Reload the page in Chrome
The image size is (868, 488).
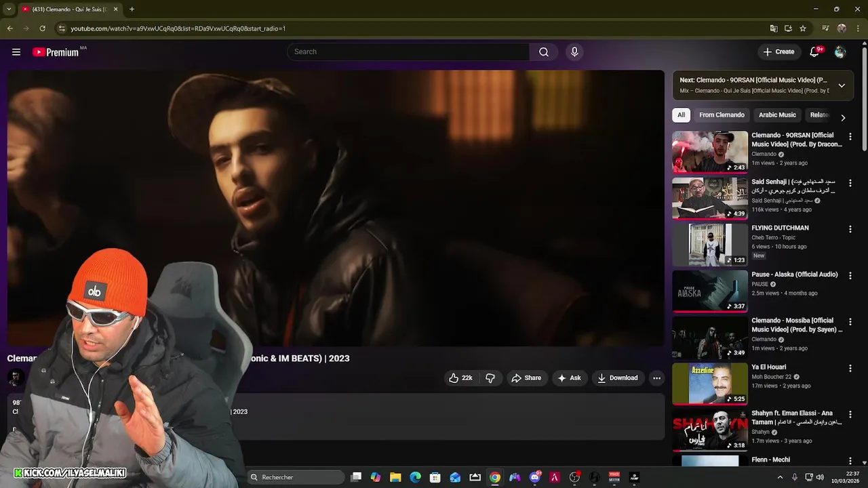(42, 28)
